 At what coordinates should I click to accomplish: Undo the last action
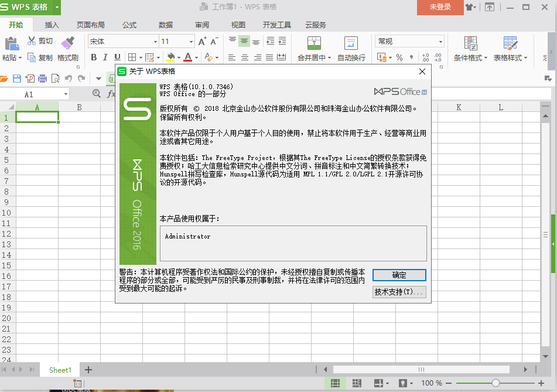coord(68,79)
